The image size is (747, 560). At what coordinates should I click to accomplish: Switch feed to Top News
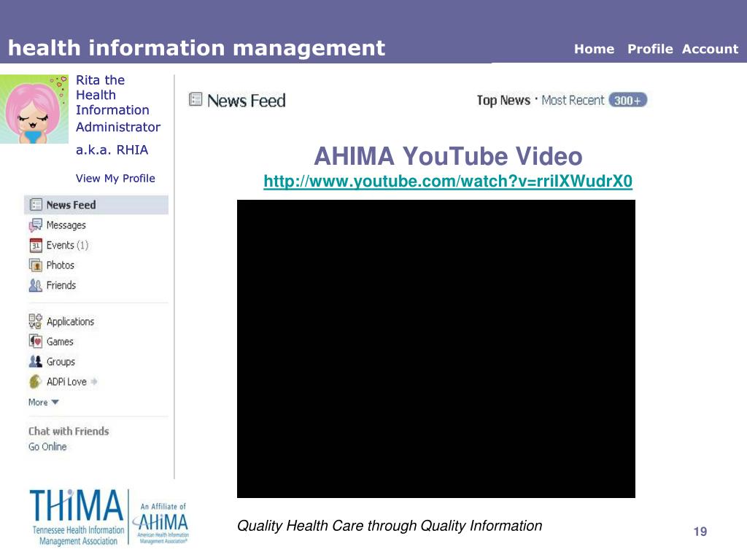[503, 100]
